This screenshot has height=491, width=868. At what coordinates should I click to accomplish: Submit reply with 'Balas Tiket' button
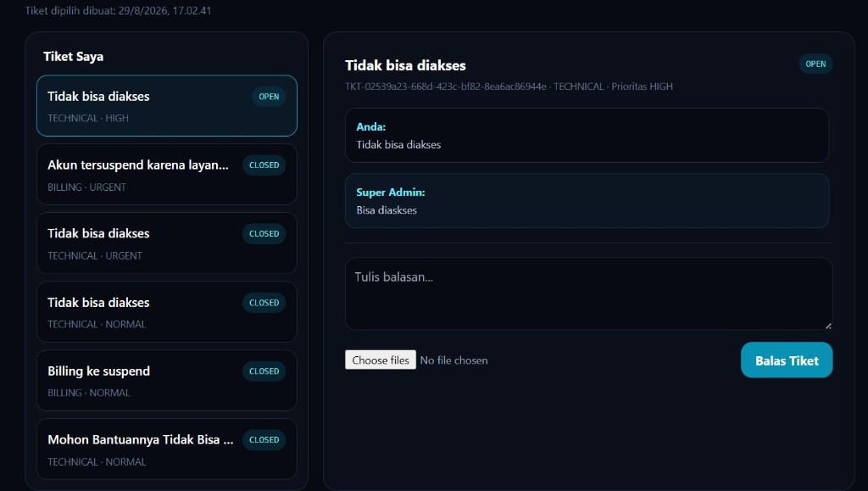[x=787, y=360]
